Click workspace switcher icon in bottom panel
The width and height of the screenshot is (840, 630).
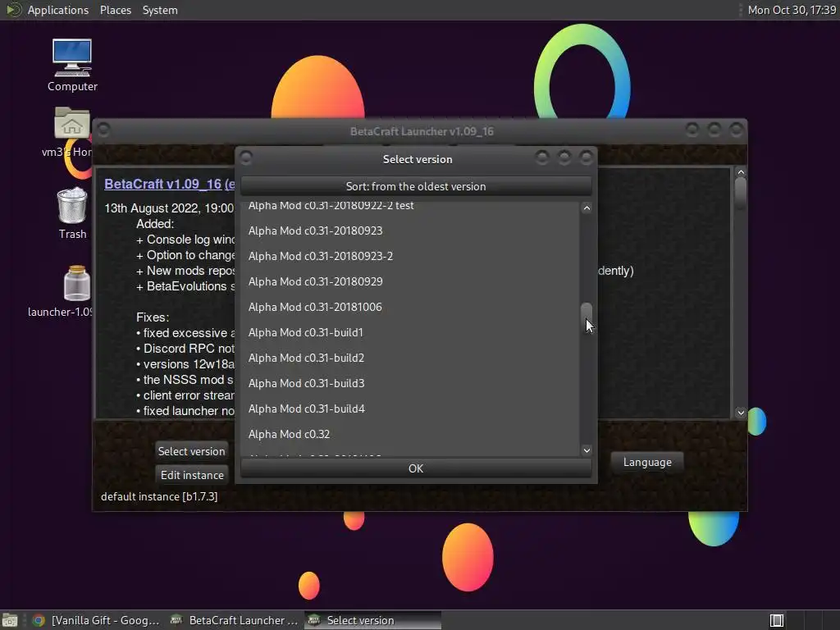(777, 620)
